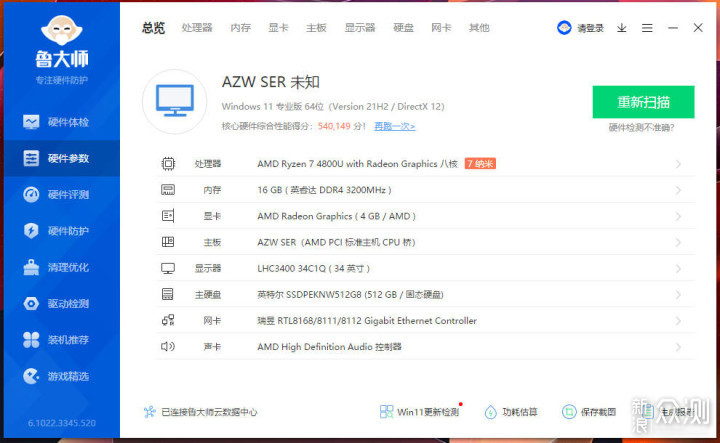This screenshot has height=443, width=720.
Task: Open the hamburger menu icon
Action: 647,28
